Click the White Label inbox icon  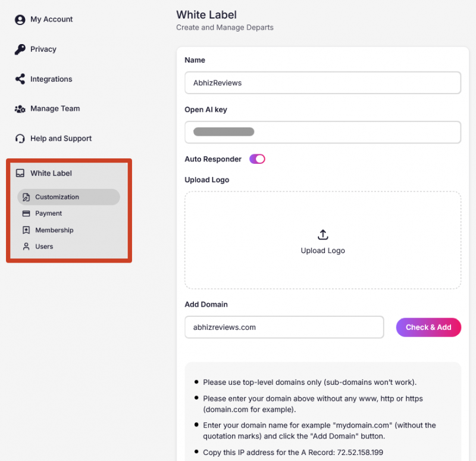[x=20, y=173]
